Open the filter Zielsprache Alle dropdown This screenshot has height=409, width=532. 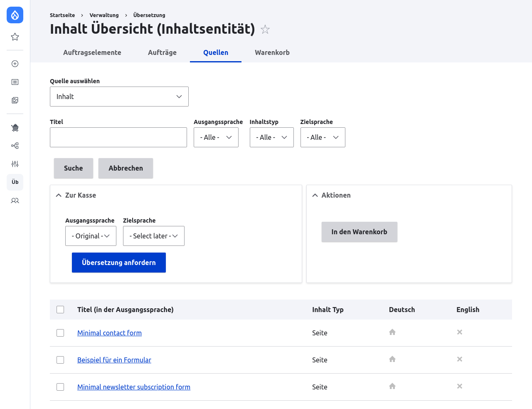coord(323,137)
